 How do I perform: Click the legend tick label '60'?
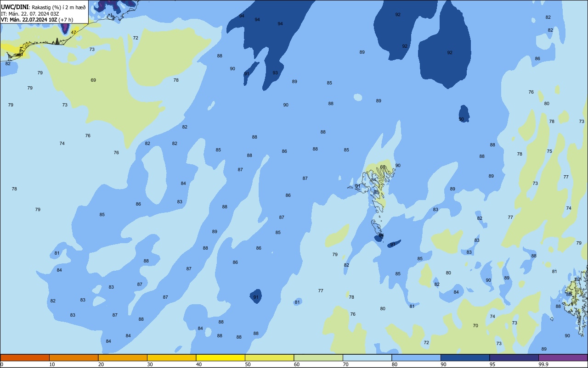pyautogui.click(x=297, y=364)
